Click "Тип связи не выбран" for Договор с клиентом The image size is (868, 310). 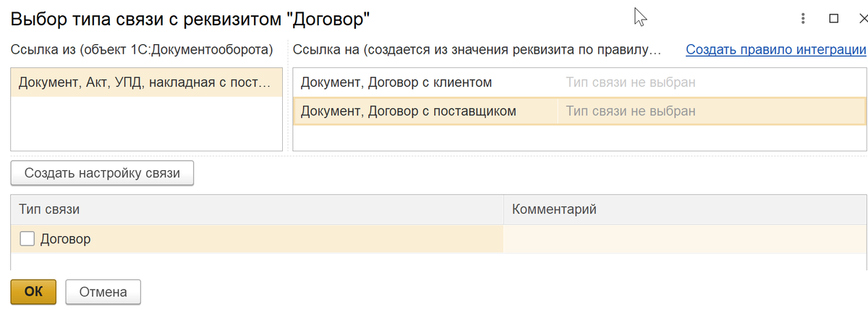[630, 83]
